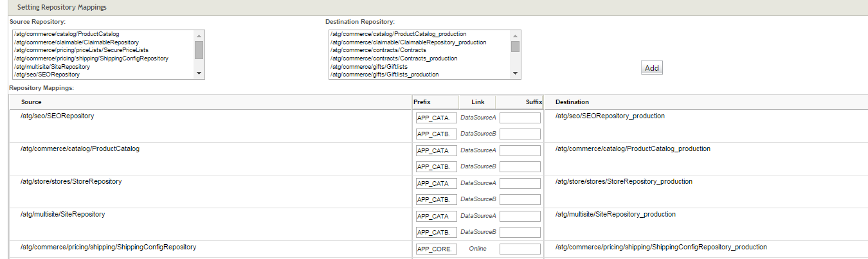Viewport: 868px width, 259px height.
Task: Focus SEORepository DataSourceB prefix field
Action: click(x=437, y=134)
